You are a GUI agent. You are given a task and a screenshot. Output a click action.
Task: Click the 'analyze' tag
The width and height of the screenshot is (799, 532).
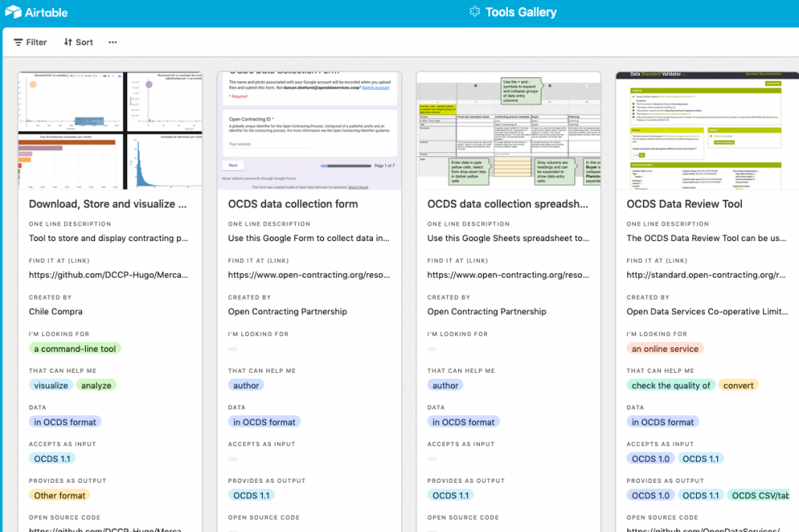(96, 385)
